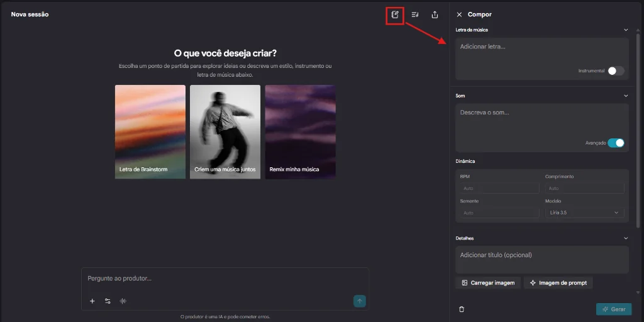Viewport: 644px width, 322px height.
Task: Toggle the Instrumental switch
Action: coord(616,70)
